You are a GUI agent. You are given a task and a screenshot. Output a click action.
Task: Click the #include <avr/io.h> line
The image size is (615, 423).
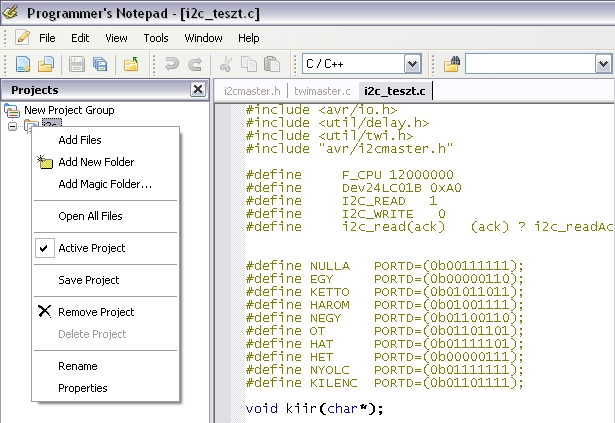coord(321,110)
